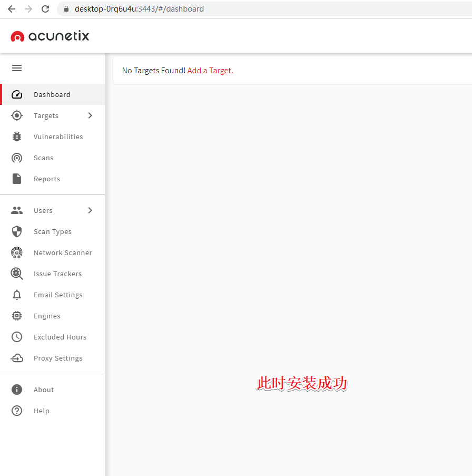Click the About info icon
This screenshot has height=476, width=472.
(x=17, y=390)
